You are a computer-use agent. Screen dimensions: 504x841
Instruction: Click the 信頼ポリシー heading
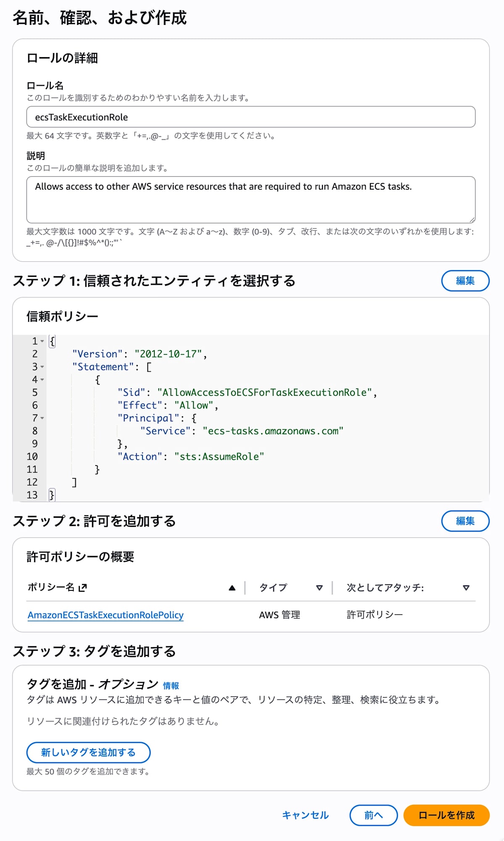tap(62, 316)
